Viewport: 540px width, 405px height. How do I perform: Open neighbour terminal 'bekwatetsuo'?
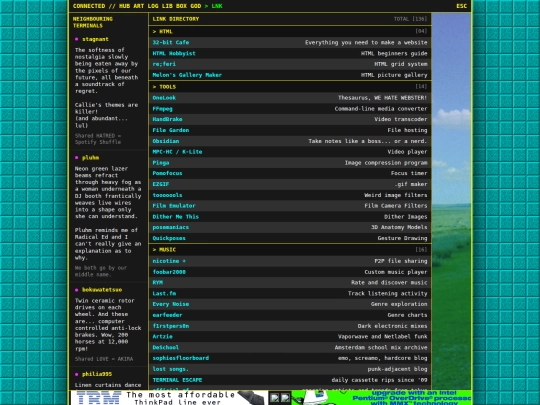(x=102, y=290)
